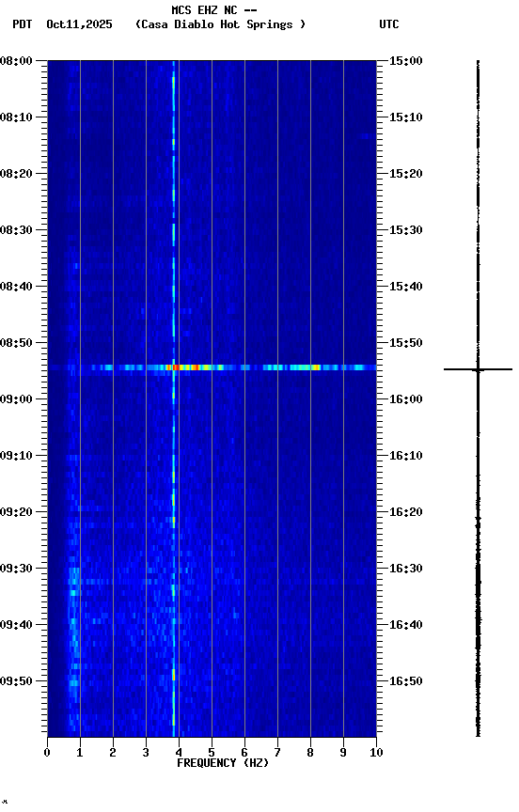Viewport: 519px width, 812px height.
Task: Click the 8 Hz portion of the horizontal event band
Action: click(x=310, y=367)
